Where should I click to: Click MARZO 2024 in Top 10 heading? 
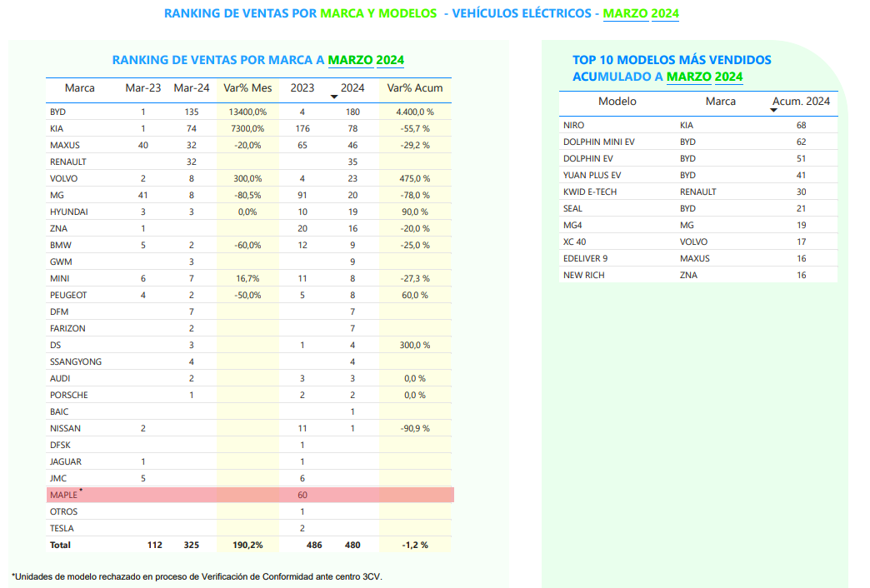(x=705, y=77)
